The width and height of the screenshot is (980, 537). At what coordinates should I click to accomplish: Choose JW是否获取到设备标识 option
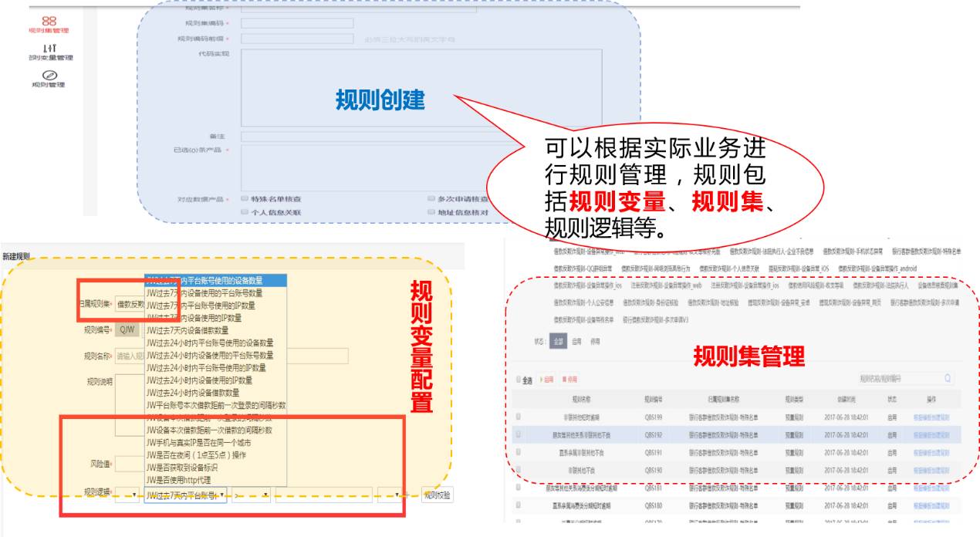[x=215, y=467]
